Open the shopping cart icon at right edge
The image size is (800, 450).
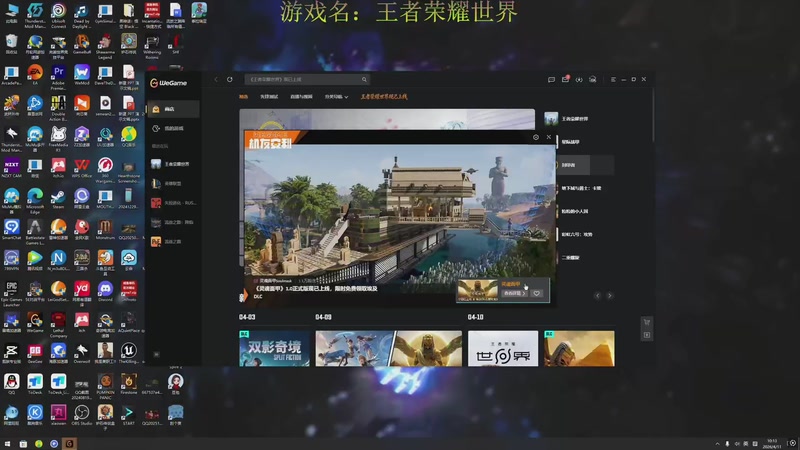pos(646,322)
